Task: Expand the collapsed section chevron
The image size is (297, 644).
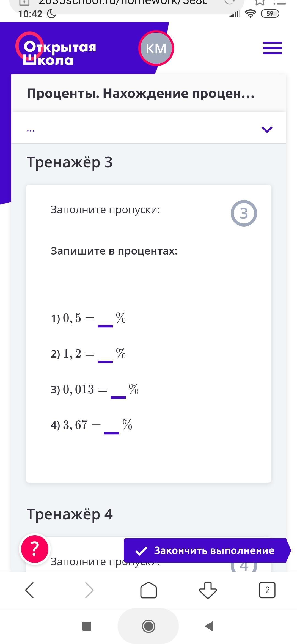Action: [x=267, y=129]
